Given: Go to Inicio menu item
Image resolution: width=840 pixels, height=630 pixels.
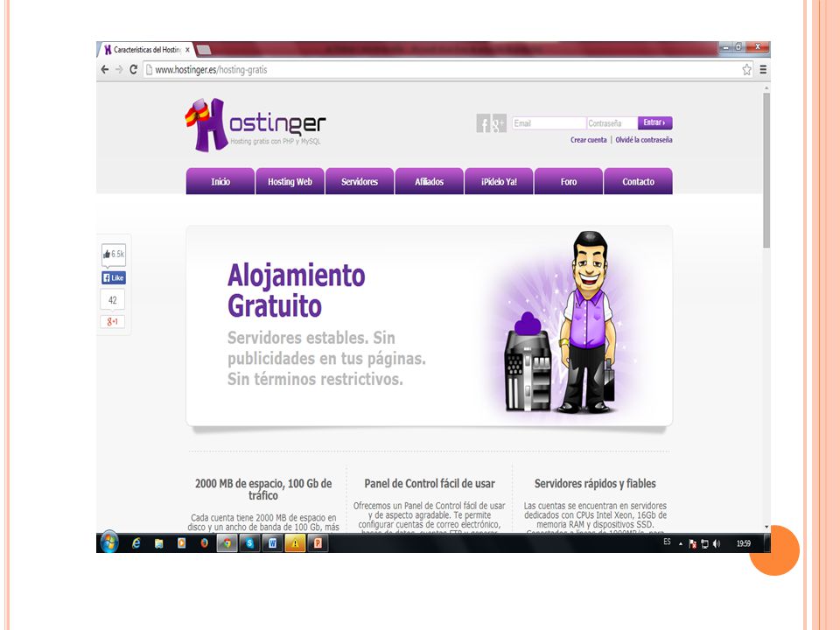Looking at the screenshot, I should click(220, 182).
